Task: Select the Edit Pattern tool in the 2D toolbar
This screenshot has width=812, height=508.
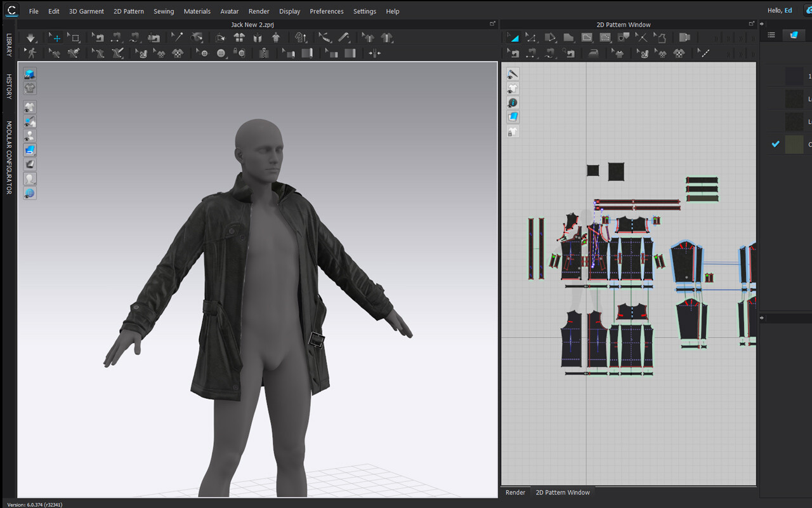Action: tap(532, 37)
